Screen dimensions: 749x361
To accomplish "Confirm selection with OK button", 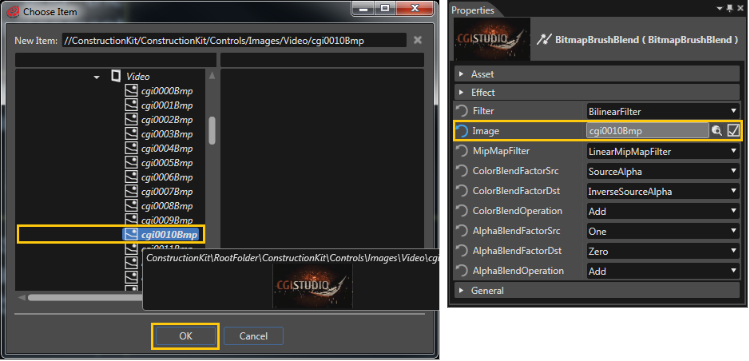I will pyautogui.click(x=185, y=336).
